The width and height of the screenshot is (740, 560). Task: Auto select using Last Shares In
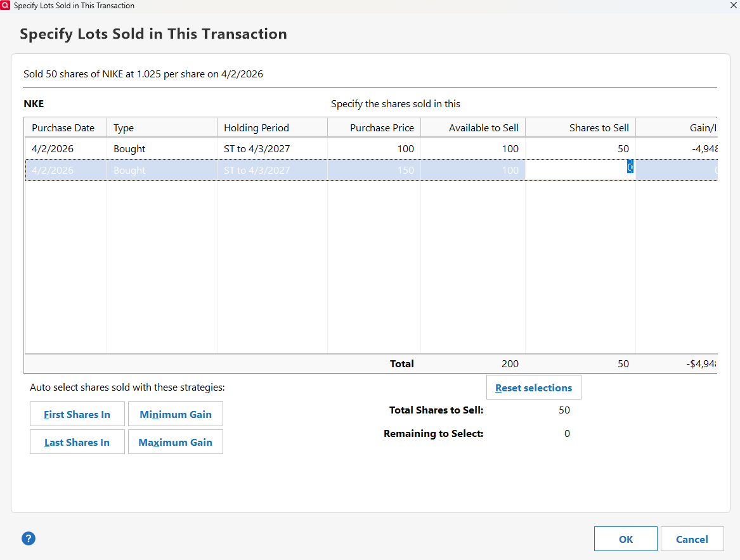77,442
